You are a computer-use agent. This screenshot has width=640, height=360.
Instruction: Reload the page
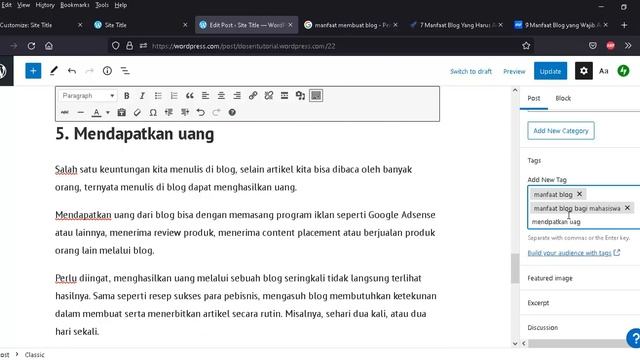point(31,46)
